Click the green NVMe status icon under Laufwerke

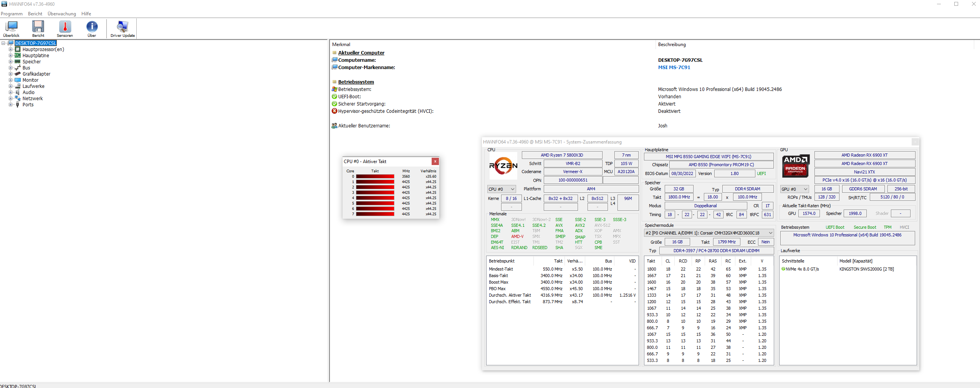(x=783, y=269)
